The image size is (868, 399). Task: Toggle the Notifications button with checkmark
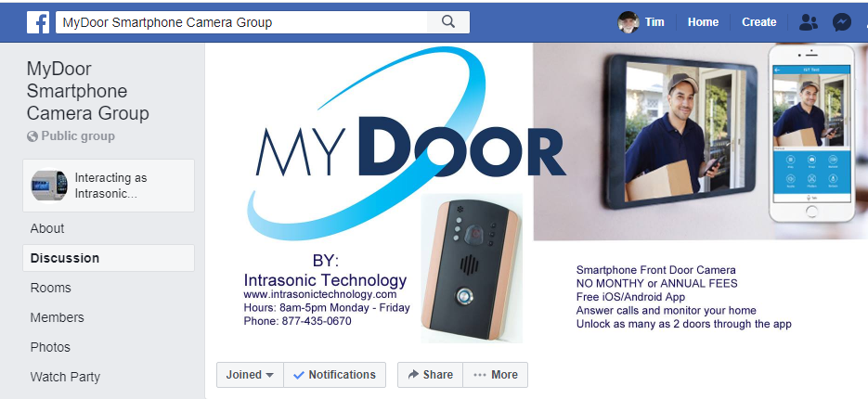[x=335, y=375]
